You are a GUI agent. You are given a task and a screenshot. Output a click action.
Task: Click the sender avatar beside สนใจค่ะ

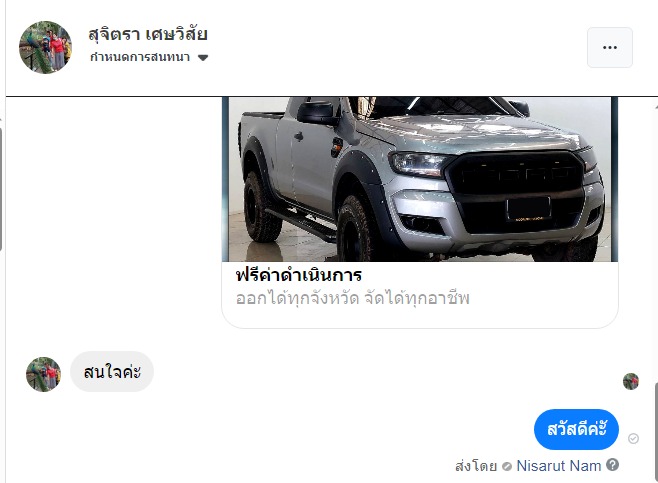click(43, 374)
